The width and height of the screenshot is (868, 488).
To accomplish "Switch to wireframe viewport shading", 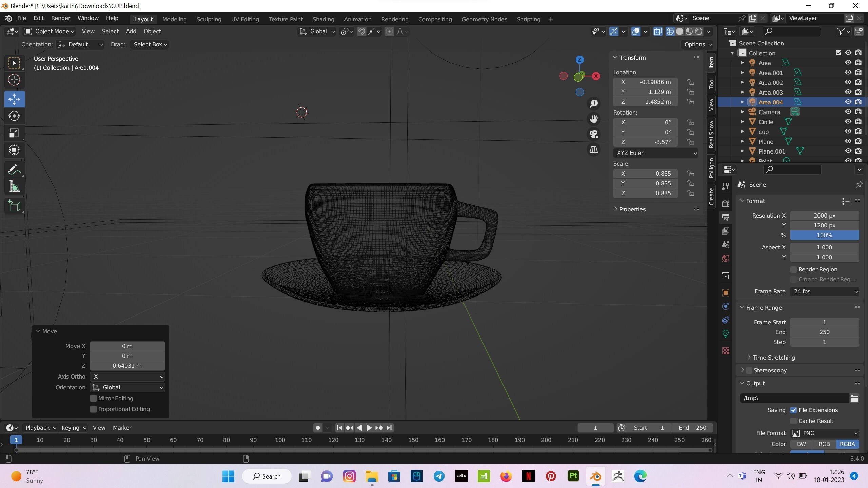I will (x=670, y=32).
